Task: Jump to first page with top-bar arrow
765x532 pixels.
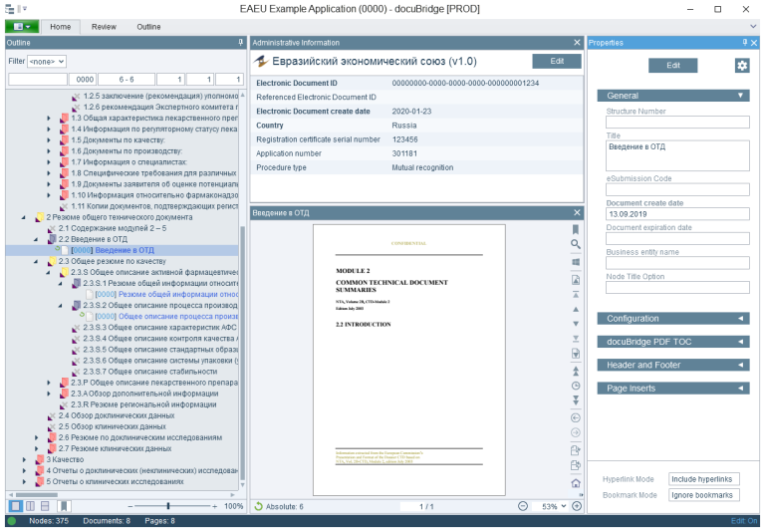Action: 575,295
